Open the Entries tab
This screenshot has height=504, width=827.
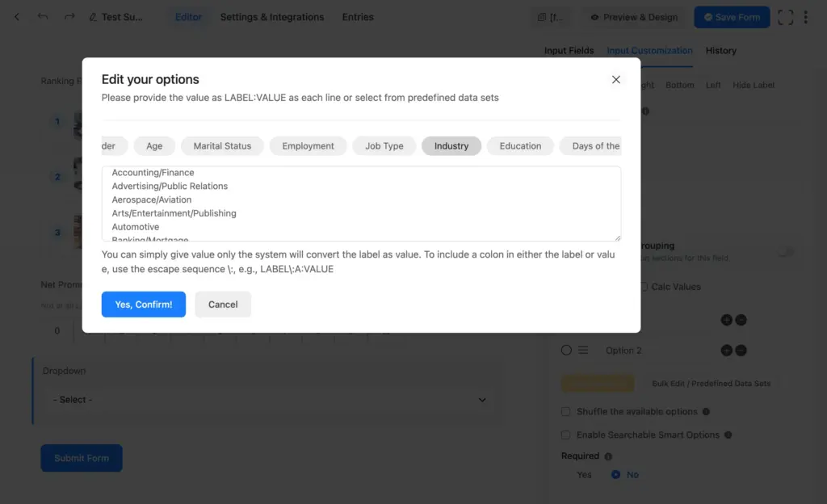(x=358, y=17)
